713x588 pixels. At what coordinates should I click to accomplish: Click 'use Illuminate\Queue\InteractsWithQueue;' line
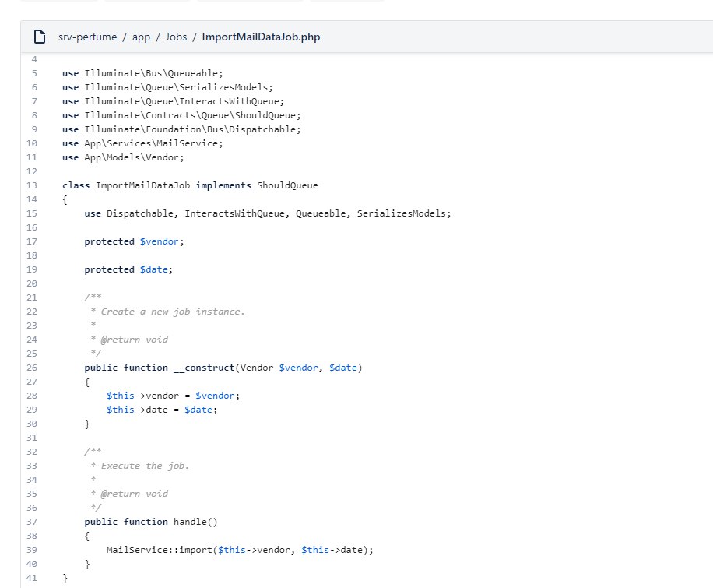tap(174, 101)
